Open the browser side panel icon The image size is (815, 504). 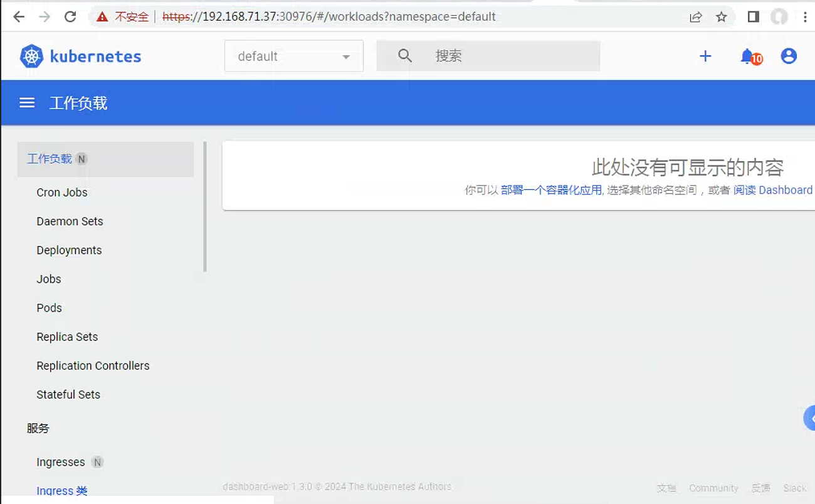(x=754, y=17)
